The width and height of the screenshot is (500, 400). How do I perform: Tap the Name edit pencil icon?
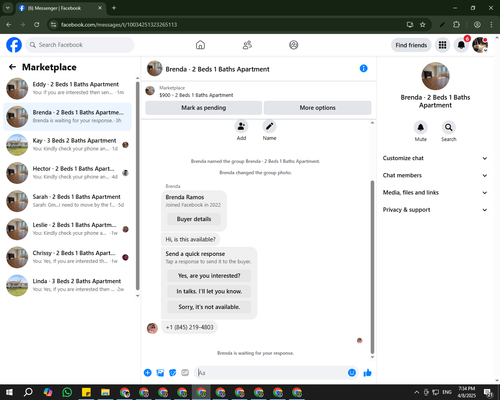point(269,127)
